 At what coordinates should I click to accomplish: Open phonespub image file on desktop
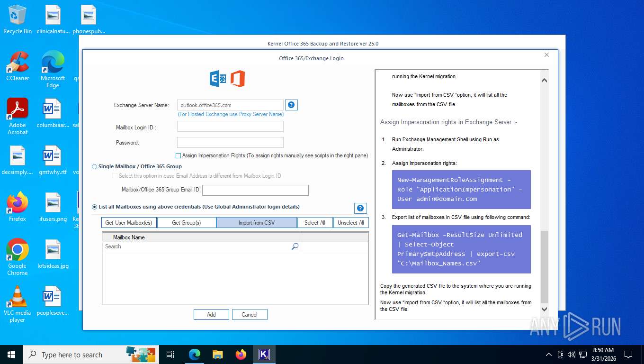(x=89, y=20)
